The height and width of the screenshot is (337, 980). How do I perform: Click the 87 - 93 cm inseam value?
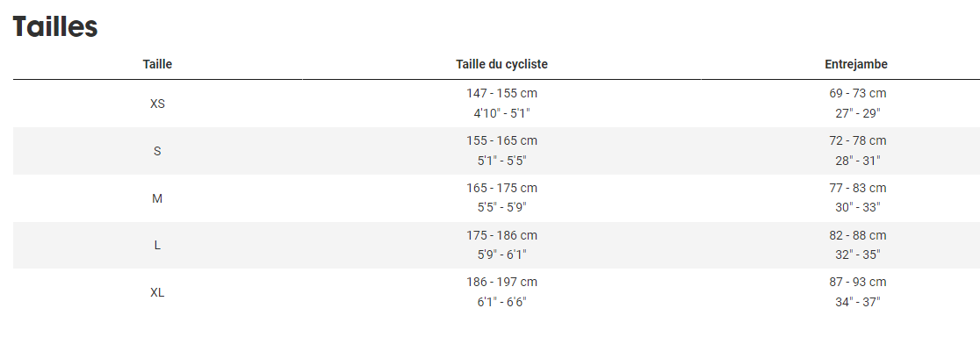pyautogui.click(x=857, y=282)
